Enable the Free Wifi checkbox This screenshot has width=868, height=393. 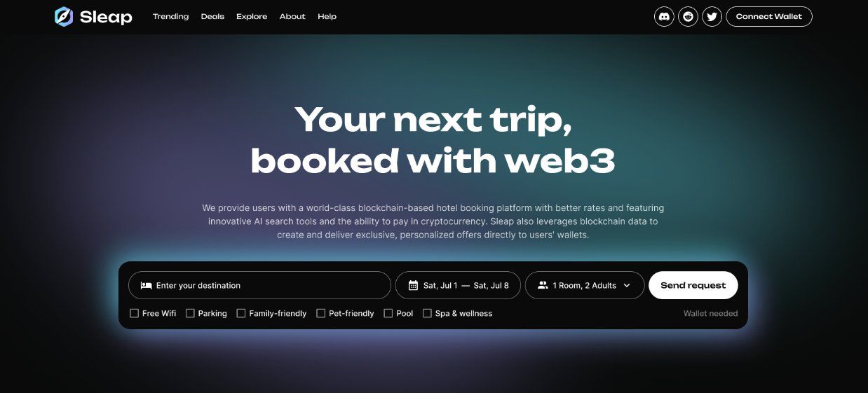click(x=134, y=313)
